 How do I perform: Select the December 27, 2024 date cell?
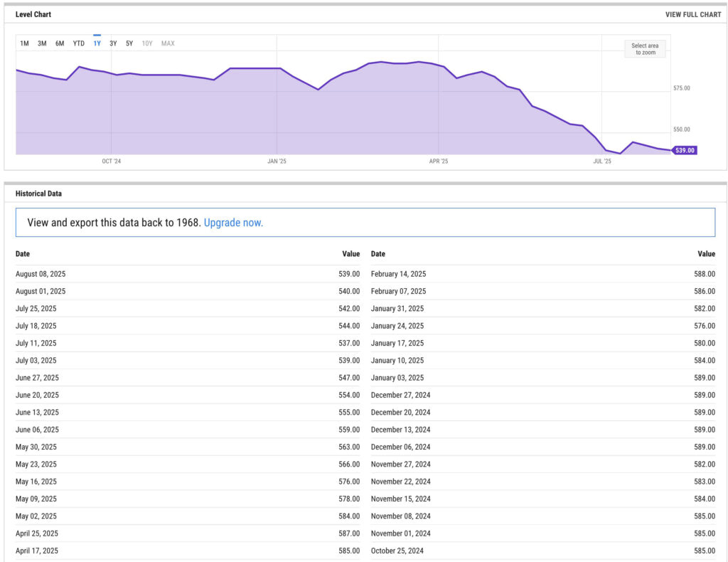click(400, 395)
